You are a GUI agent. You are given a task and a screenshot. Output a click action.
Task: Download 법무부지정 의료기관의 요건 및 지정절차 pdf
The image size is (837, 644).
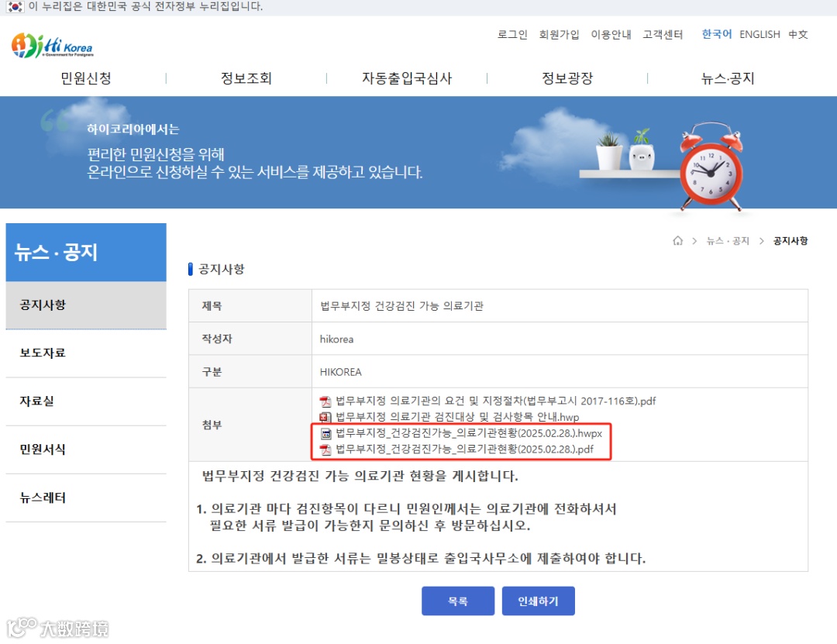click(x=495, y=401)
